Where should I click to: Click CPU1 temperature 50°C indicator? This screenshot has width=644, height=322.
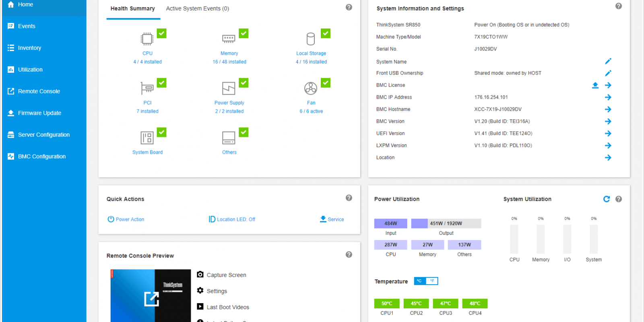point(387,303)
